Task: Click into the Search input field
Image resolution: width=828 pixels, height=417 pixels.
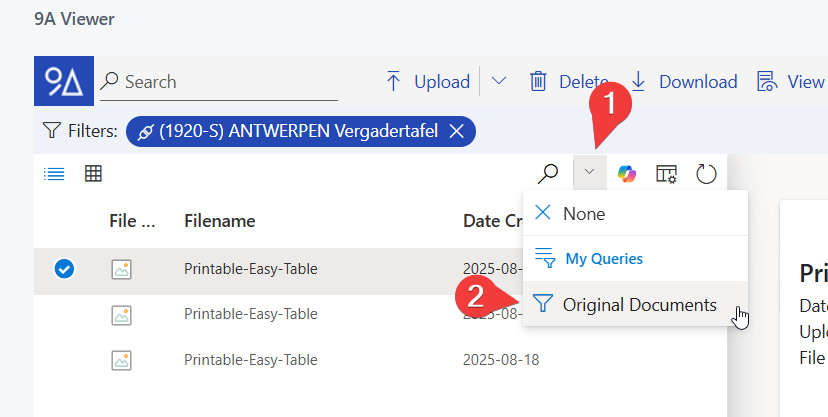Action: 230,82
